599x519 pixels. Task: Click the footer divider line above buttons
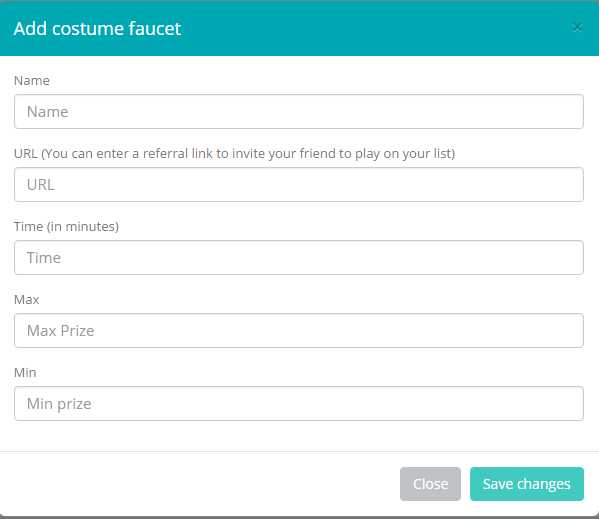300,451
